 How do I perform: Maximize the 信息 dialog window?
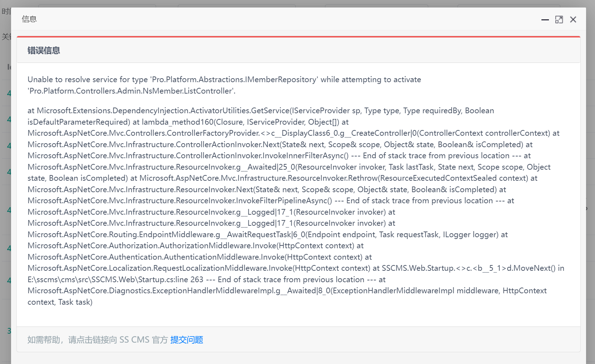coord(559,20)
